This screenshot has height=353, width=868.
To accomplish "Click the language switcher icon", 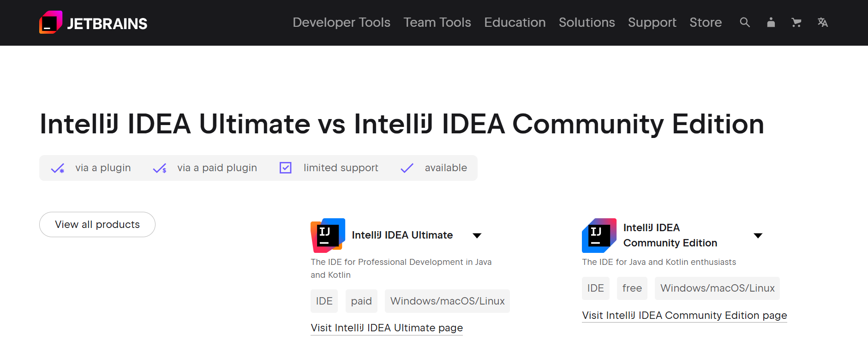I will (x=823, y=22).
